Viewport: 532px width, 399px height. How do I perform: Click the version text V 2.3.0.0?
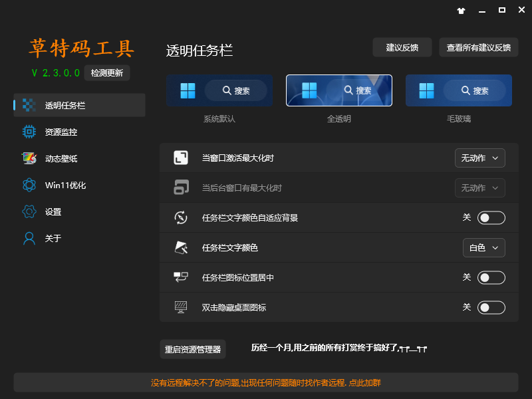click(x=56, y=73)
